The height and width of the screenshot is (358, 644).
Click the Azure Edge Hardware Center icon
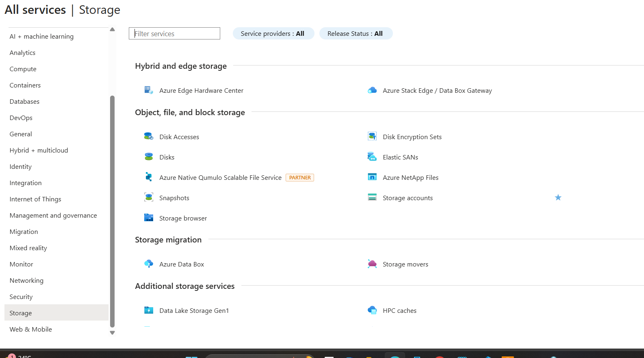pos(149,90)
